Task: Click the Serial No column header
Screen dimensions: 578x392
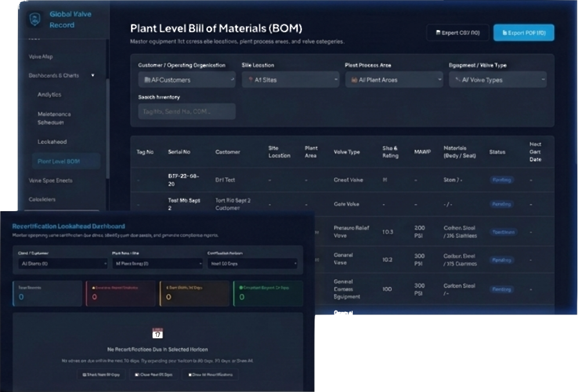Action: (x=179, y=152)
